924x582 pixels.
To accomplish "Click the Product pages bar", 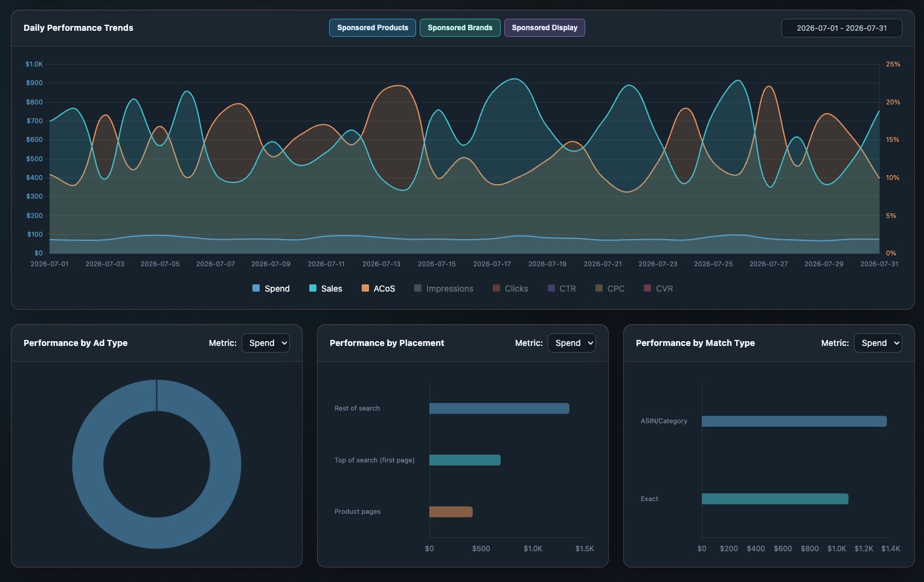I will point(451,512).
